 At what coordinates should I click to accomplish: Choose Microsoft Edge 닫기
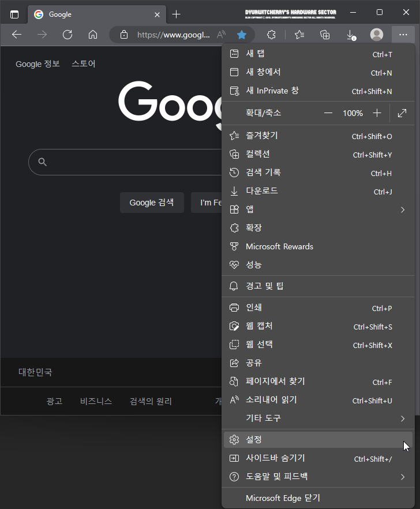click(x=318, y=498)
